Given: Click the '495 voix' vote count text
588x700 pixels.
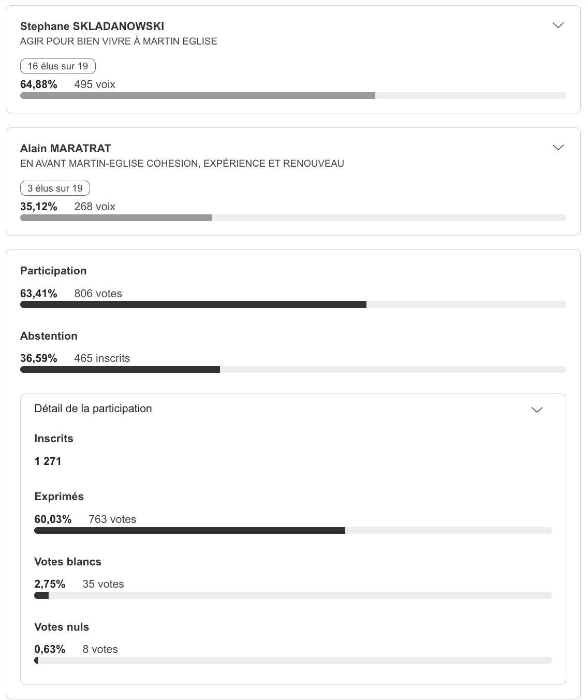Looking at the screenshot, I should click(95, 84).
